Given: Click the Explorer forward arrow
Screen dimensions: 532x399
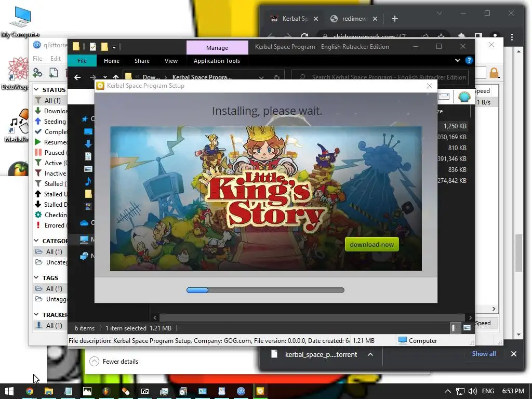Looking at the screenshot, I should 92,77.
